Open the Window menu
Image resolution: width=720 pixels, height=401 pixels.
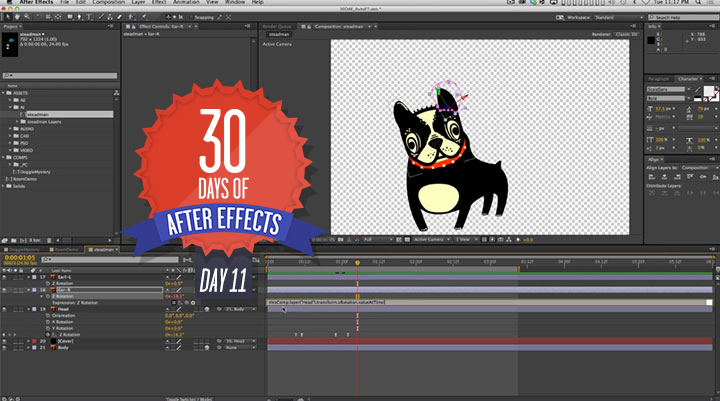(235, 2)
